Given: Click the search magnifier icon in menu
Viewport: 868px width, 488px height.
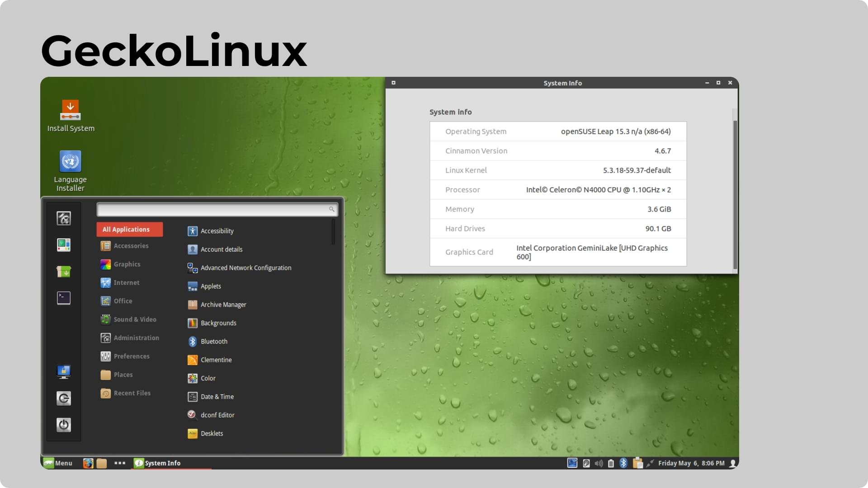Looking at the screenshot, I should tap(331, 209).
